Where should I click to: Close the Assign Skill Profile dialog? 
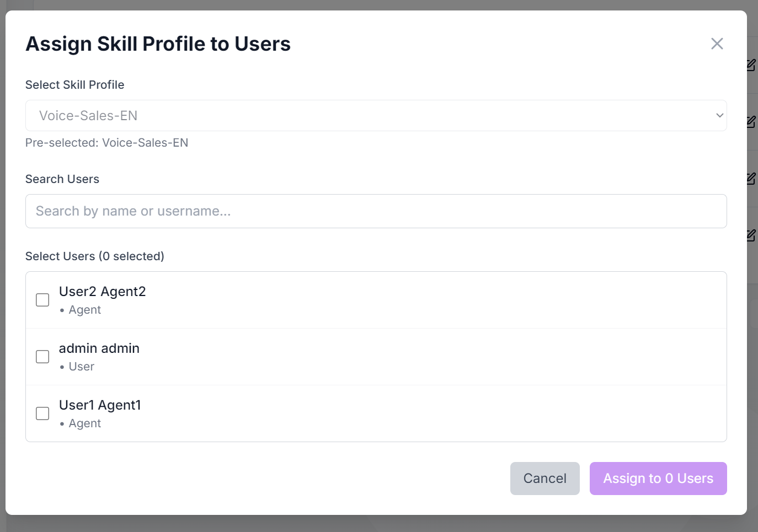click(717, 44)
